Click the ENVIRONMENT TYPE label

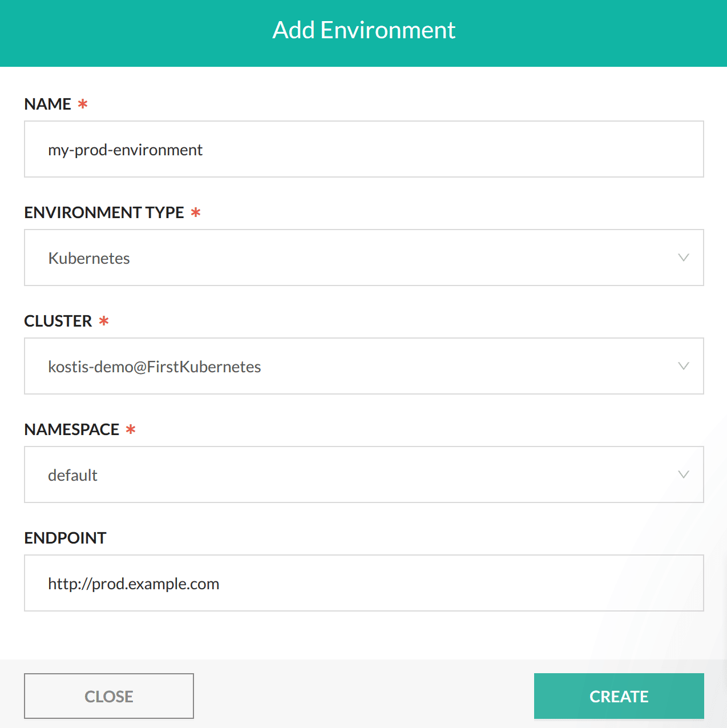103,212
